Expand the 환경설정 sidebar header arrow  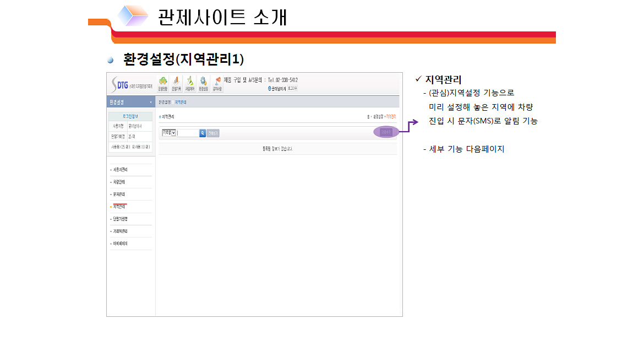(x=151, y=102)
